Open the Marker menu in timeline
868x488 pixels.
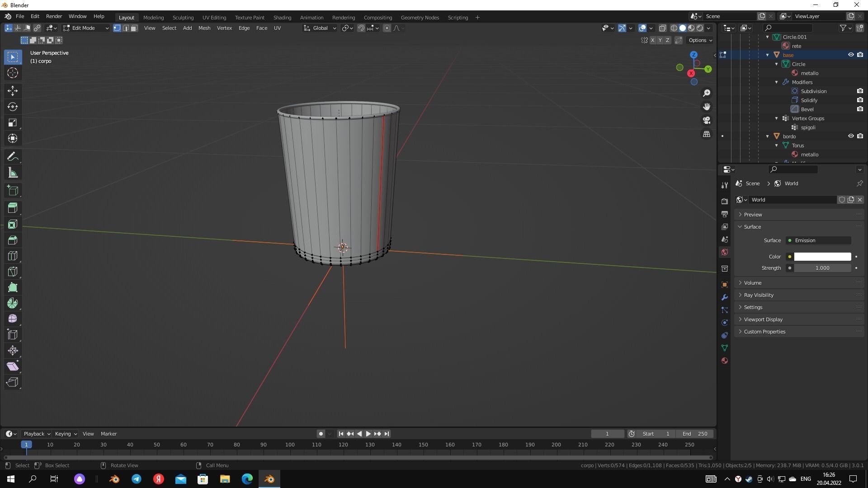click(x=108, y=434)
